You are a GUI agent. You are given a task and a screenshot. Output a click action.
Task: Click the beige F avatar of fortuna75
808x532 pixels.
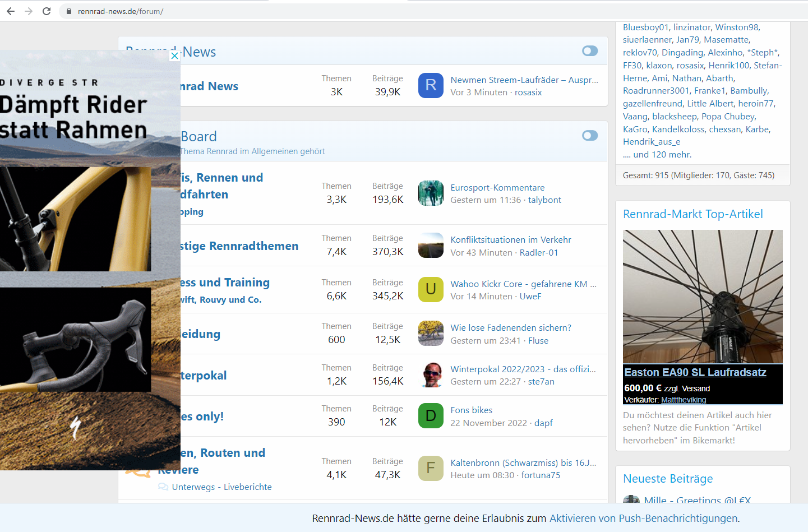pos(431,468)
